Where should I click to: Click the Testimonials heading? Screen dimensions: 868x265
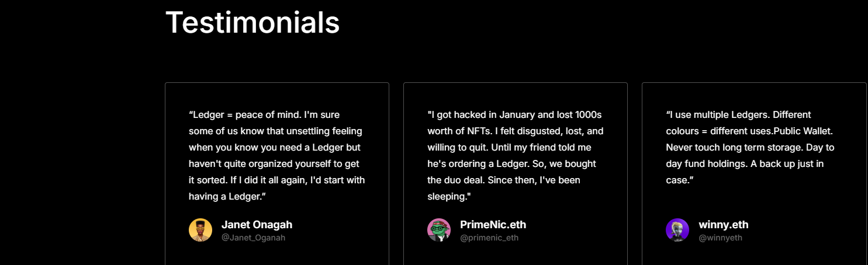253,23
